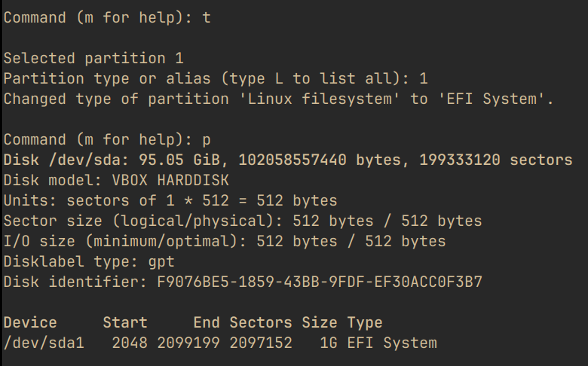Click the 'Start' column header
The image size is (588, 366).
[x=125, y=323]
